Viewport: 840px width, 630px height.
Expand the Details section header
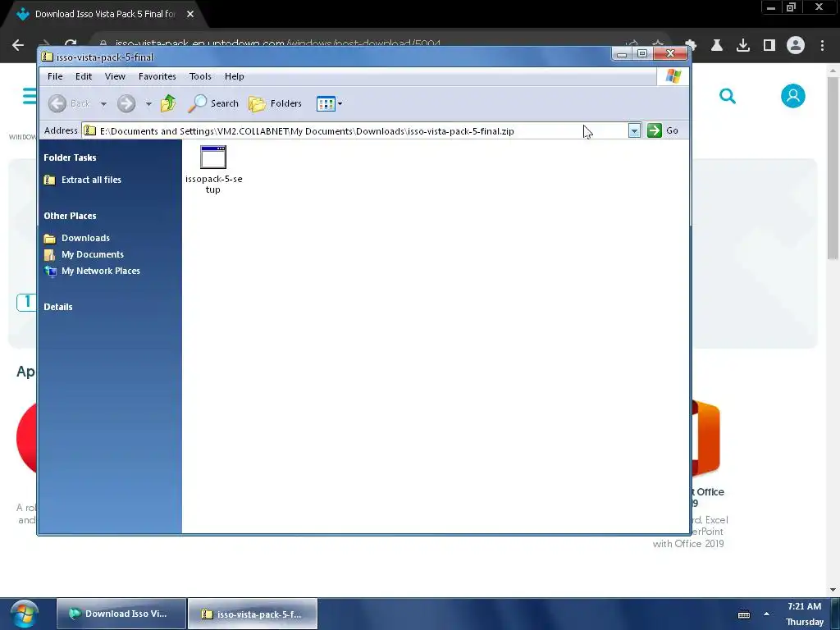[x=58, y=307]
